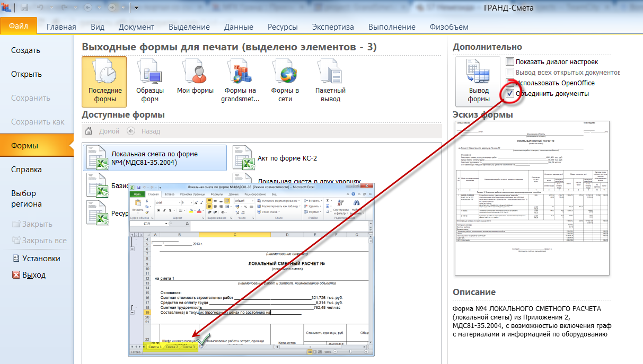Select Формы in the file menu

[x=36, y=146]
